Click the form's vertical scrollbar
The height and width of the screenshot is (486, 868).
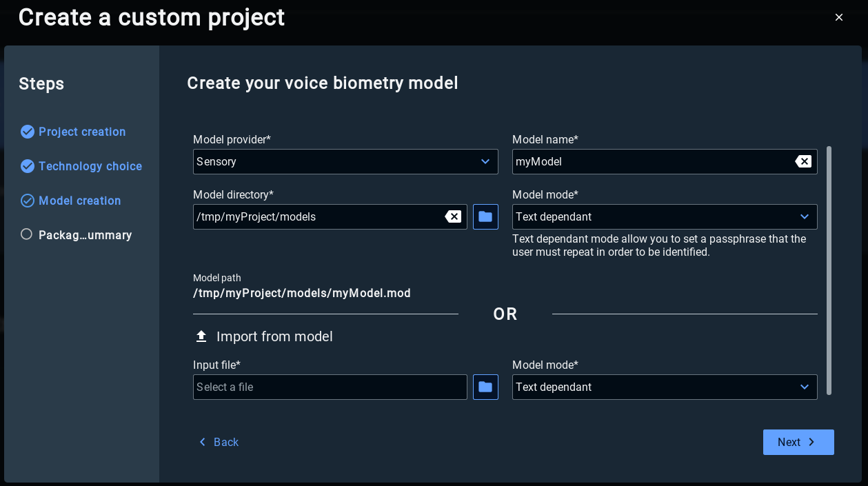coord(829,270)
